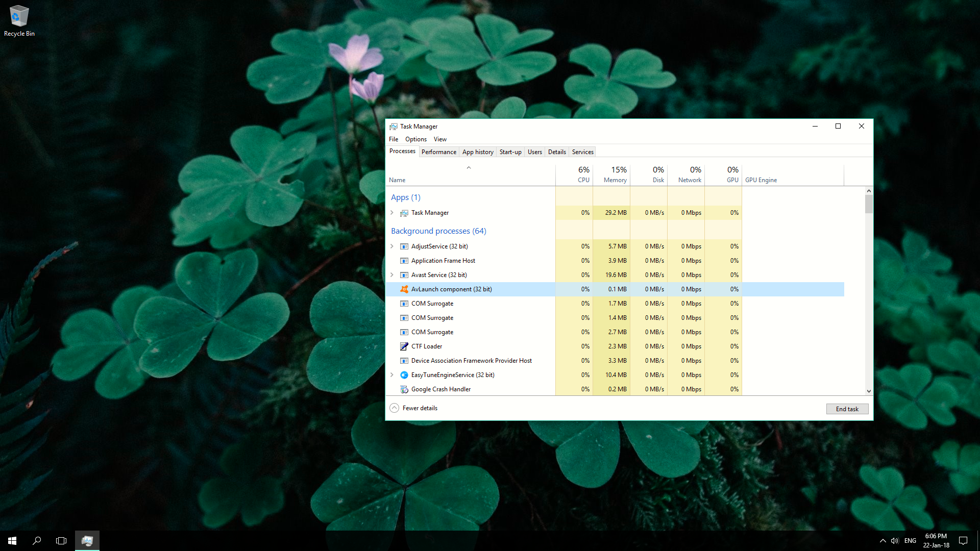The height and width of the screenshot is (551, 980).
Task: Click the volume speaker tray icon
Action: tap(895, 541)
